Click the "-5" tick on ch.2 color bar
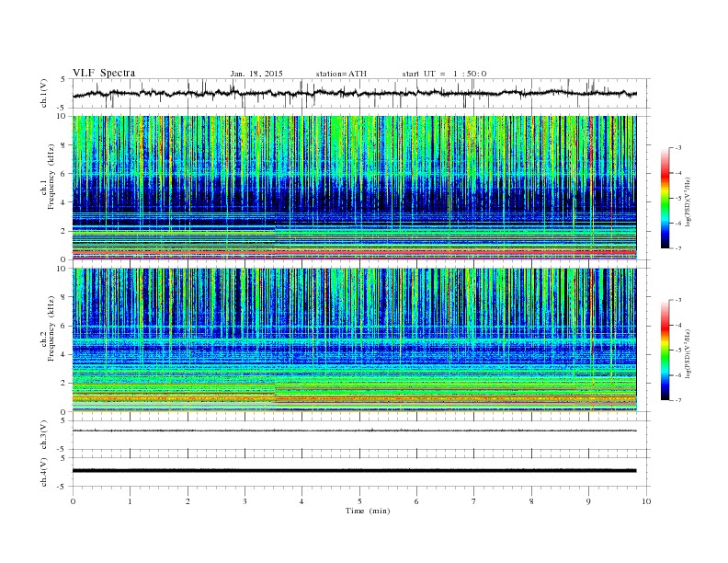 point(678,350)
